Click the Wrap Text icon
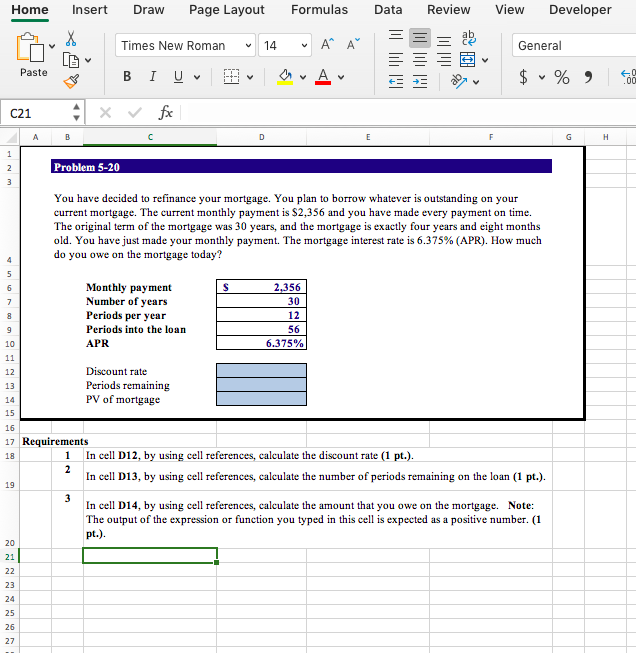 point(469,38)
